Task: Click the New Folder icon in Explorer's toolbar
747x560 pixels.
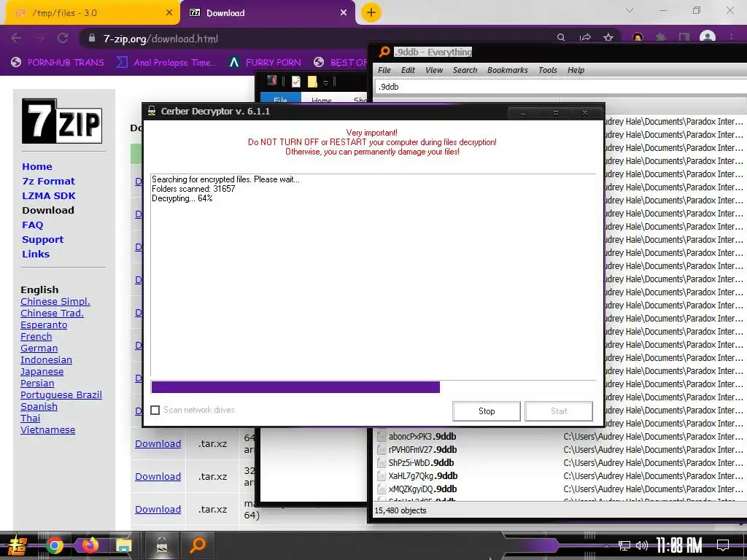Action: click(312, 82)
